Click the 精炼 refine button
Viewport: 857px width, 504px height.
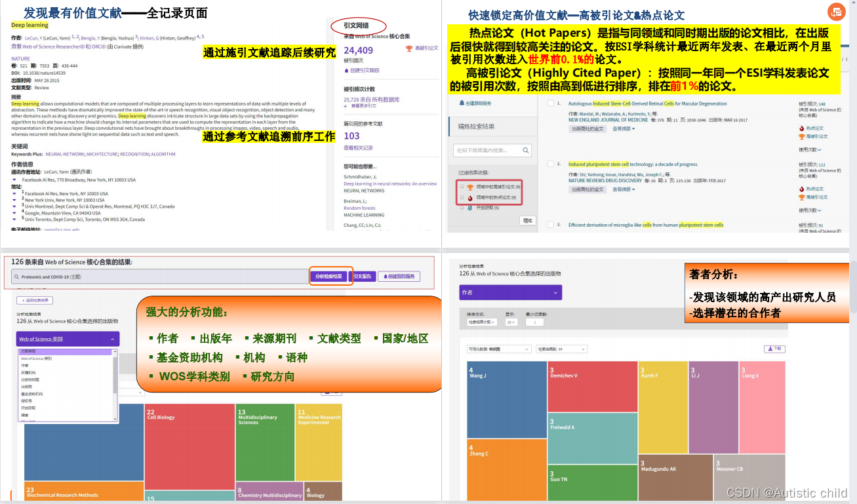pos(528,221)
